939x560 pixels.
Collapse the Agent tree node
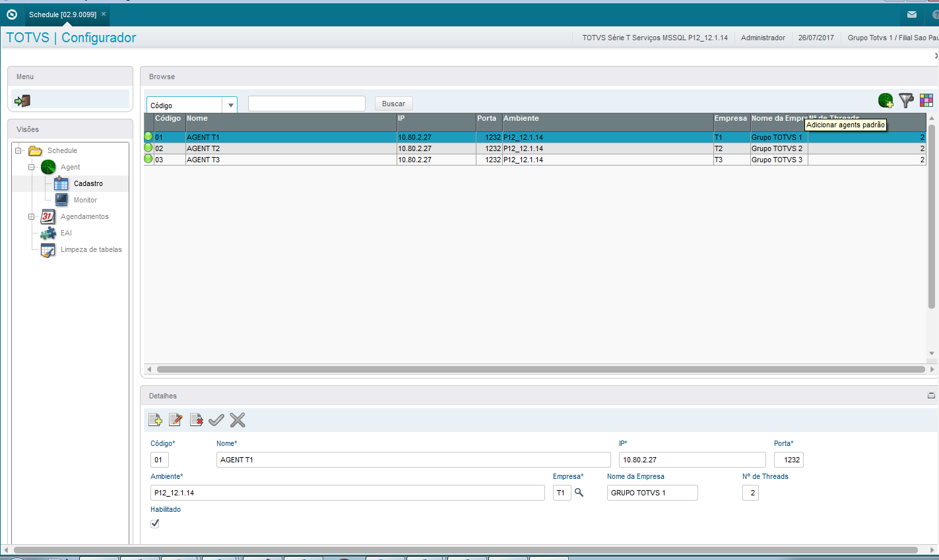[x=31, y=167]
